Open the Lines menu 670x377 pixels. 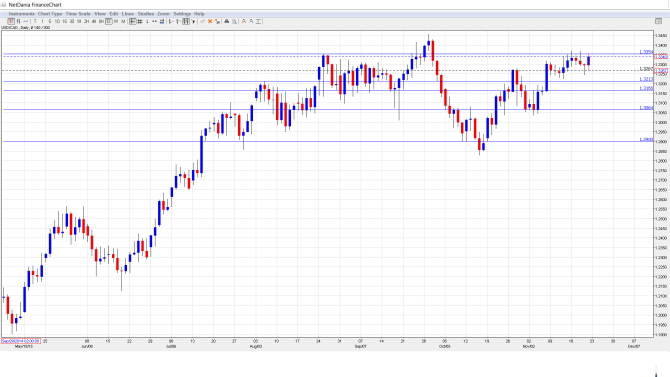[128, 14]
